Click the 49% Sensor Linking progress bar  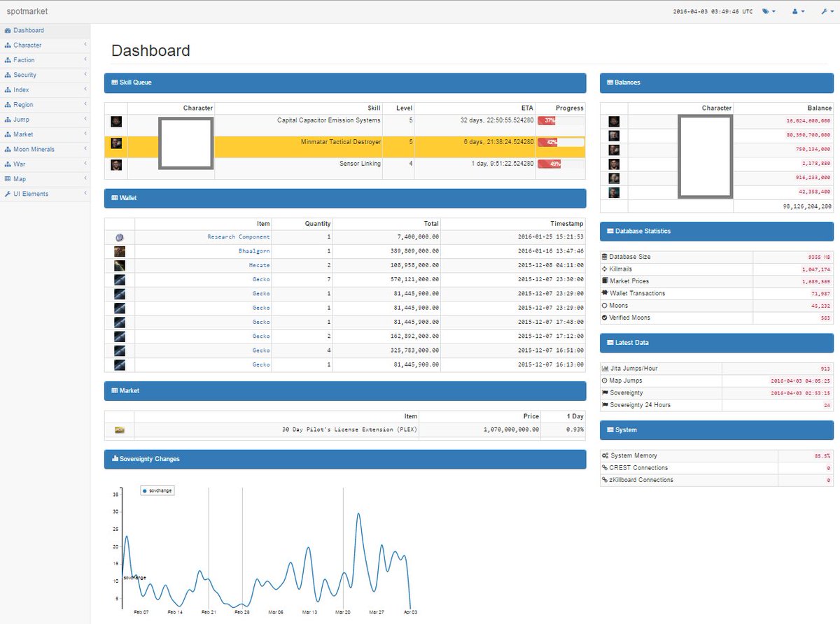pyautogui.click(x=560, y=164)
